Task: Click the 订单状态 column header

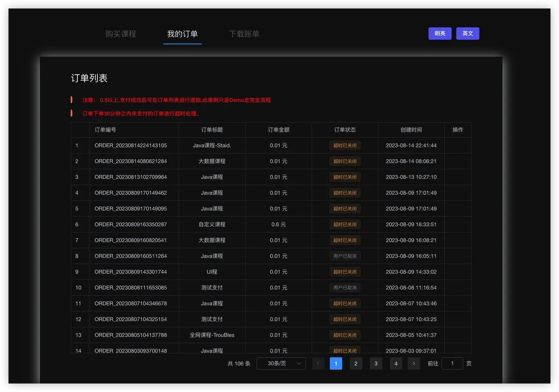Action: [x=345, y=130]
